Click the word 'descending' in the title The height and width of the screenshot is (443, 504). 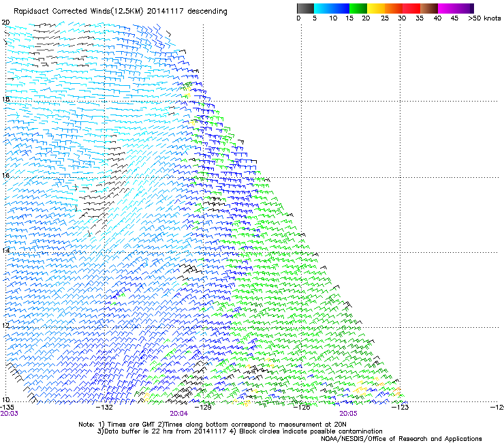click(x=207, y=12)
